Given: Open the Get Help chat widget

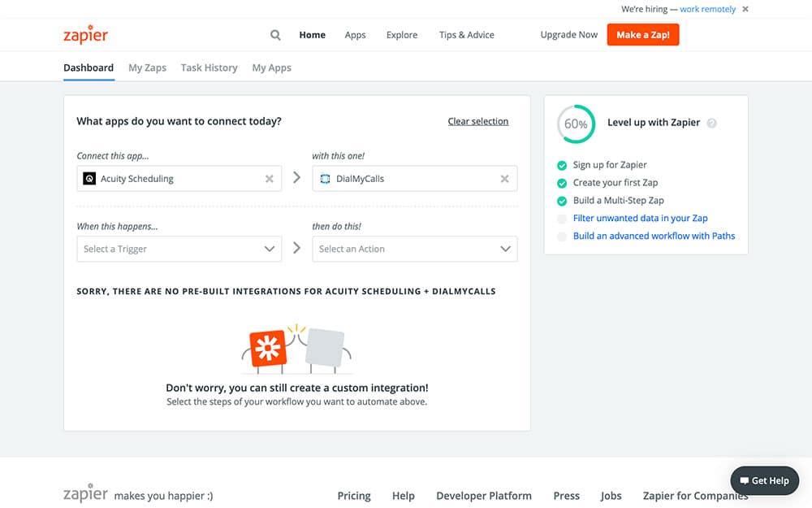Looking at the screenshot, I should click(x=764, y=480).
